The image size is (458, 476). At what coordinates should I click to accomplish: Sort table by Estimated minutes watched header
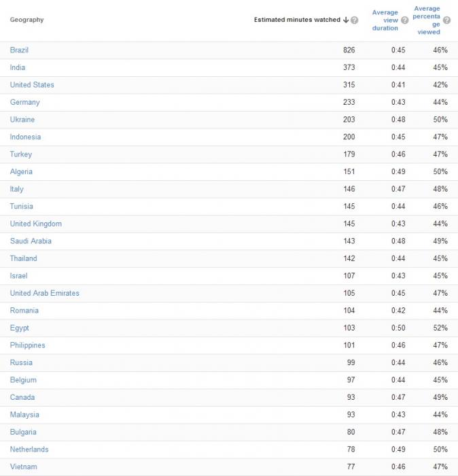(x=297, y=20)
